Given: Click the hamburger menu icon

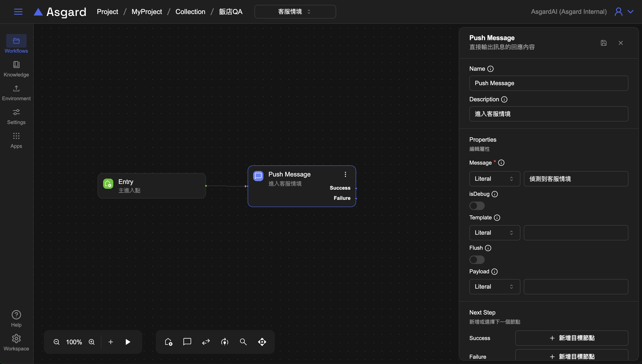Looking at the screenshot, I should tap(18, 12).
